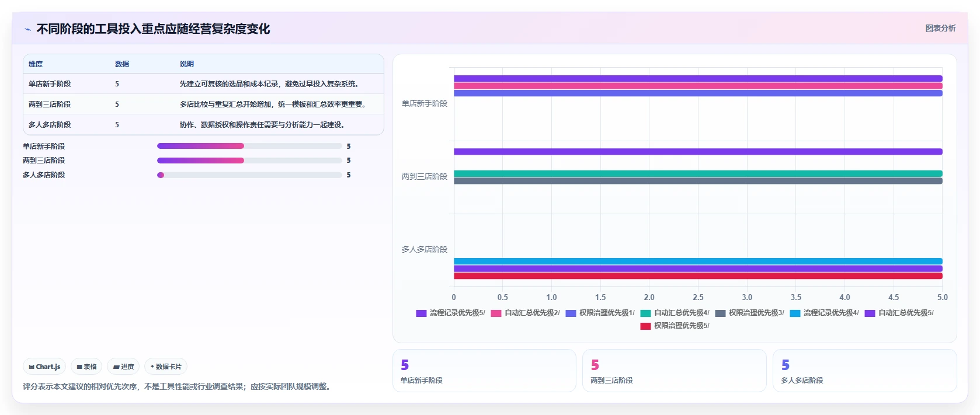Toggle legend item 自动汇总优先级2/
Viewport: 980px width, 415px height.
coord(525,313)
